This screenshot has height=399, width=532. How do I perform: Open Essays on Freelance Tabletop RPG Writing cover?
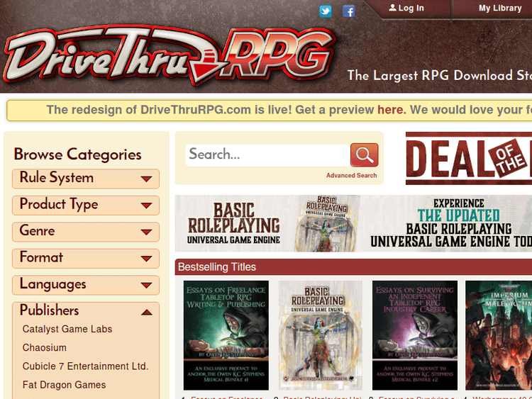click(x=226, y=335)
